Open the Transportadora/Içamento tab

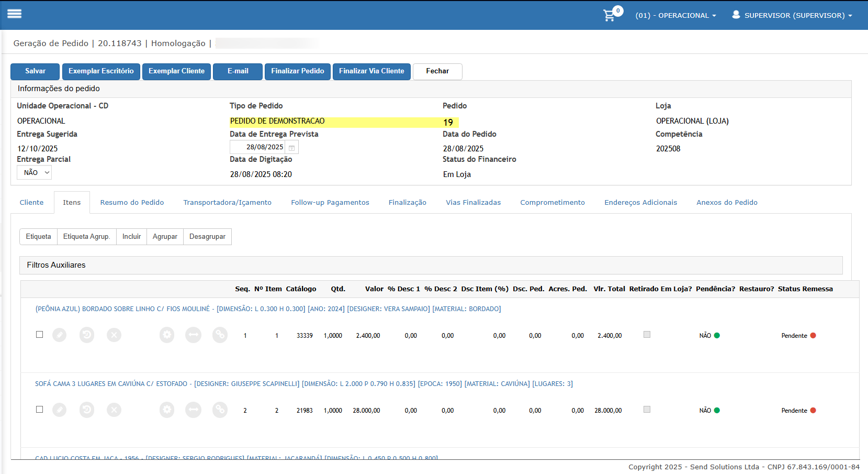click(x=227, y=203)
